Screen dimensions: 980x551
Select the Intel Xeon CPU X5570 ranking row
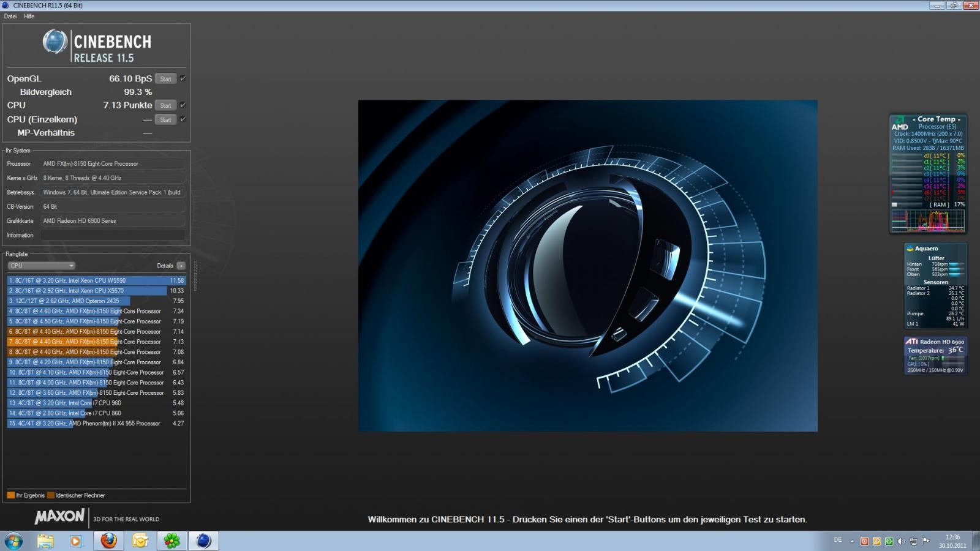click(96, 291)
